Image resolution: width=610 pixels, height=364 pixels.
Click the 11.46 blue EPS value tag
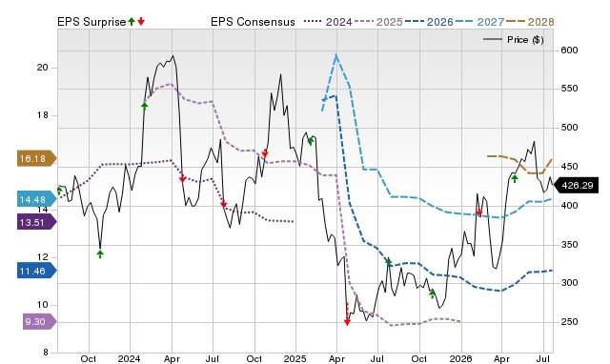36,271
